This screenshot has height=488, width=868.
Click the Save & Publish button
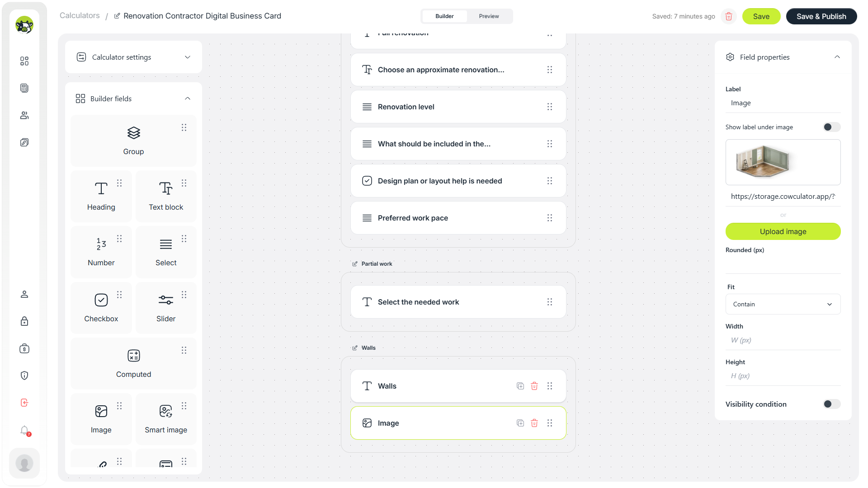(821, 16)
